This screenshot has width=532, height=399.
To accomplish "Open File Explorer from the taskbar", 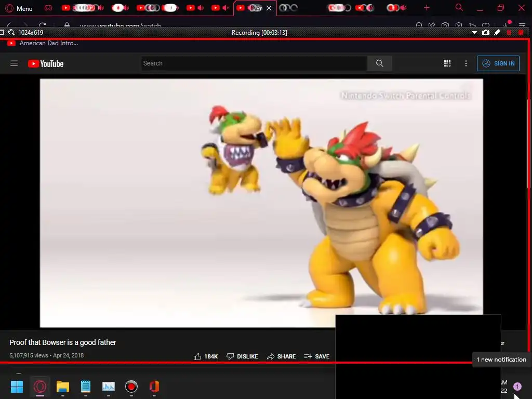I will click(x=63, y=387).
